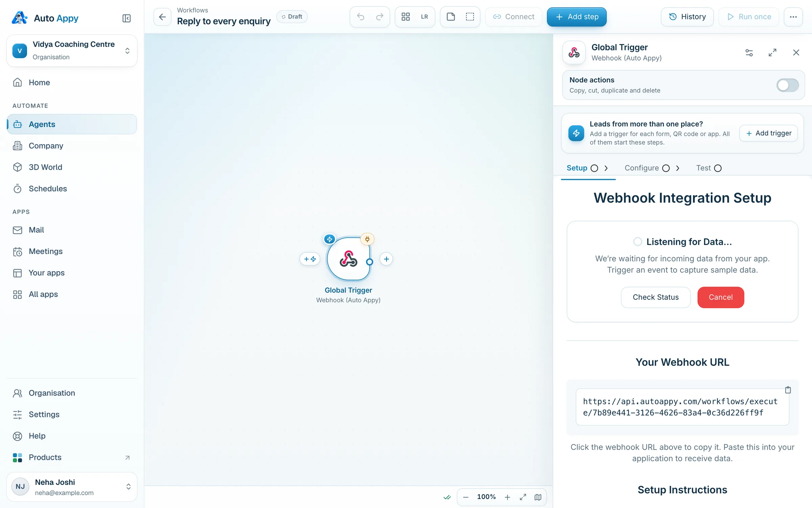
Task: Toggle the canvas minimap
Action: click(x=538, y=497)
